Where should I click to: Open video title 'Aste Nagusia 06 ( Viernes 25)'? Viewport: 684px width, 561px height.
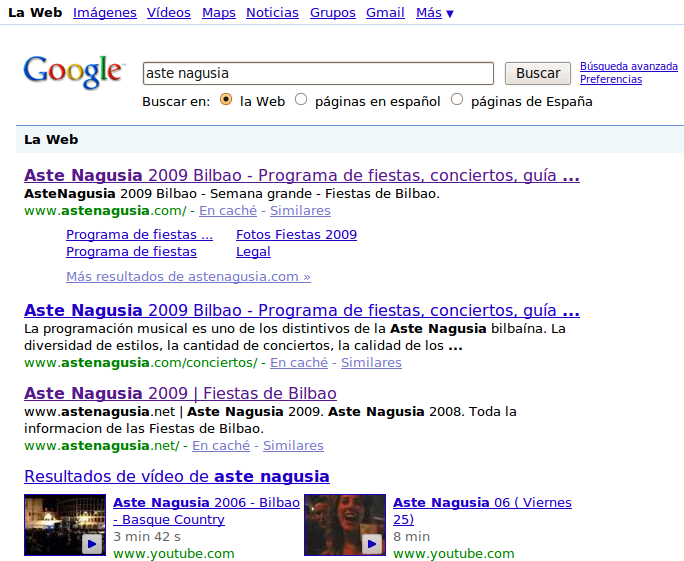[x=482, y=511]
